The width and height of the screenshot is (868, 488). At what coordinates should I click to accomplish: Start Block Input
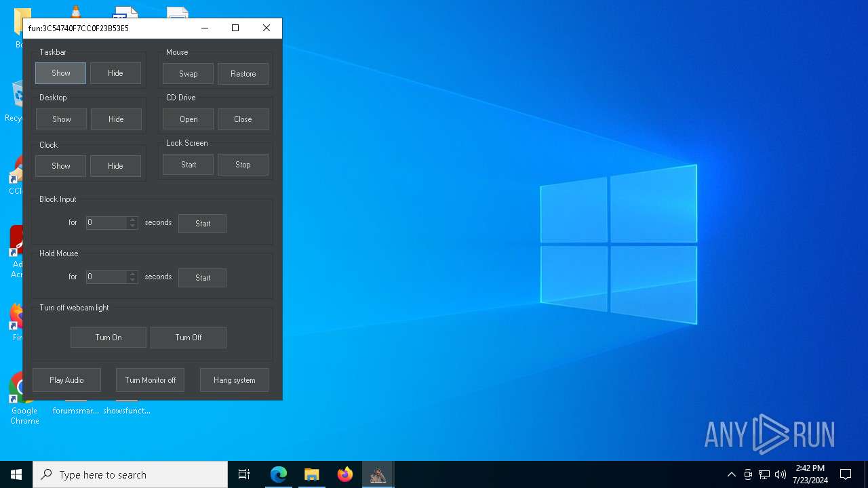[203, 224]
